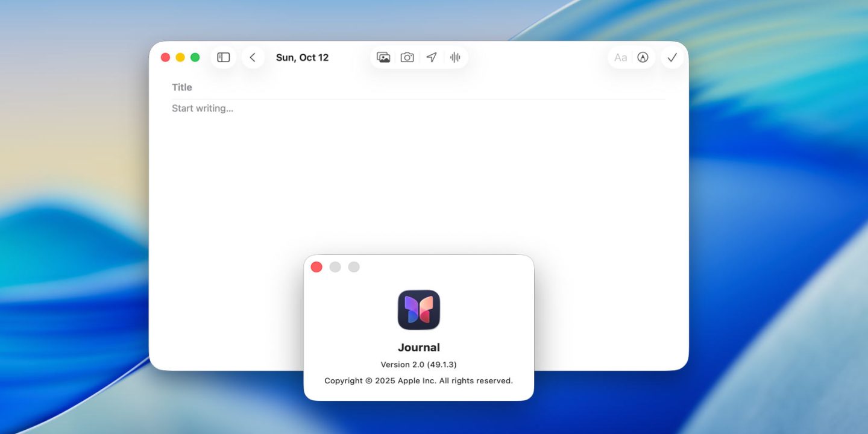Click the Sun, Oct 12 date label
Viewport: 868px width, 434px height.
tap(302, 57)
